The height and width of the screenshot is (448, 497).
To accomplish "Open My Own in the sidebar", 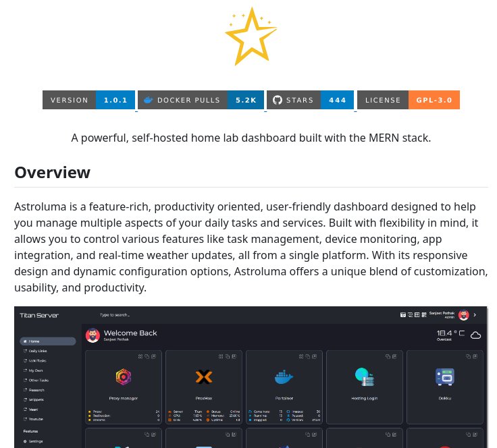I will (x=33, y=370).
